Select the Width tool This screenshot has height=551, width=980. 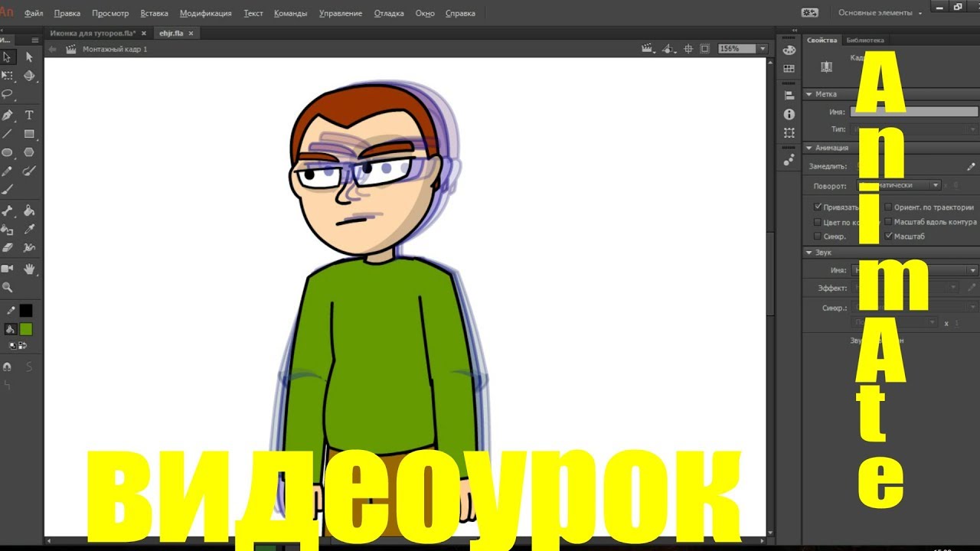tap(29, 248)
